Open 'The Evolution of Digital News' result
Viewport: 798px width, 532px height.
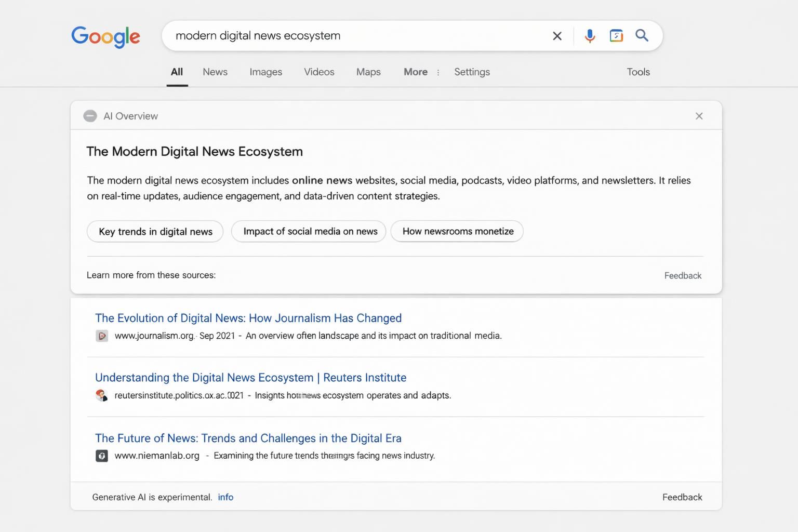point(248,318)
